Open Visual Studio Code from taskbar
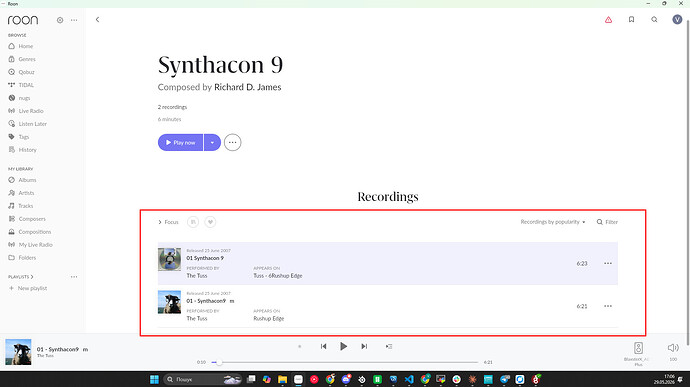The image size is (690, 387). pos(409,379)
